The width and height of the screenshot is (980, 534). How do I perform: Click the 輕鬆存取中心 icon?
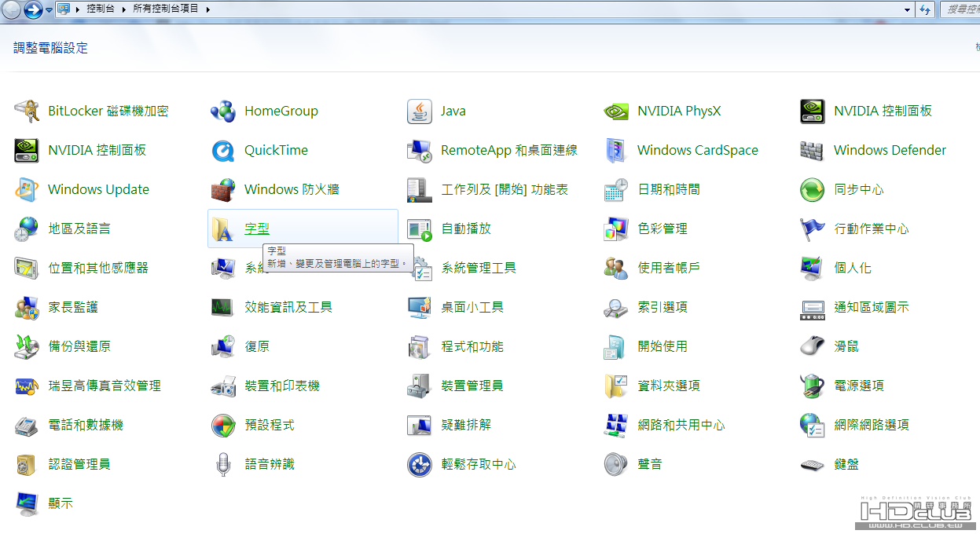[x=420, y=465]
